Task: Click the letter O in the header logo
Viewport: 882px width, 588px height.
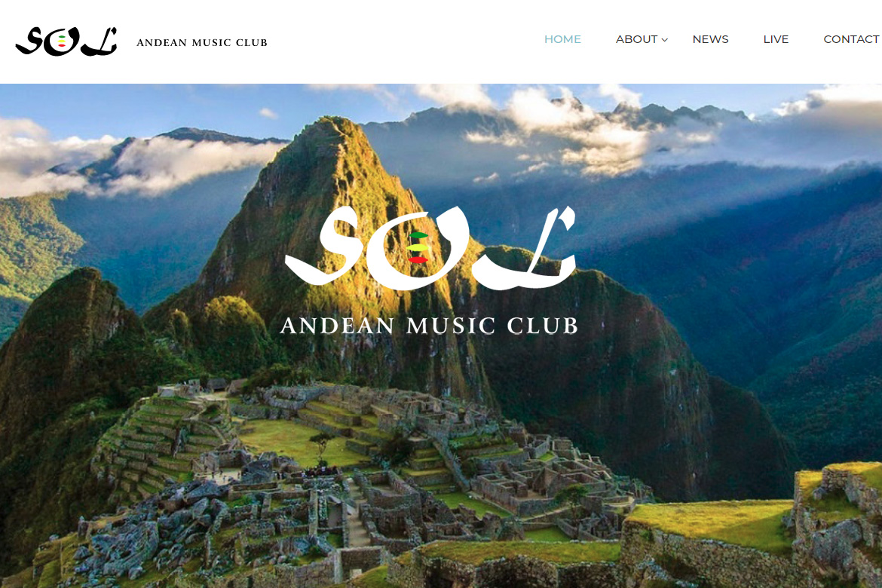Action: click(63, 42)
